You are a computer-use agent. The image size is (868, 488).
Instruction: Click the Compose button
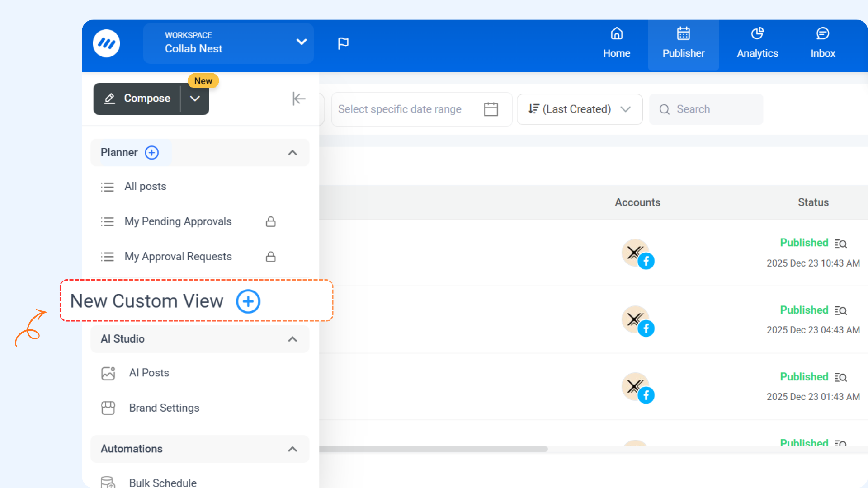pyautogui.click(x=138, y=99)
